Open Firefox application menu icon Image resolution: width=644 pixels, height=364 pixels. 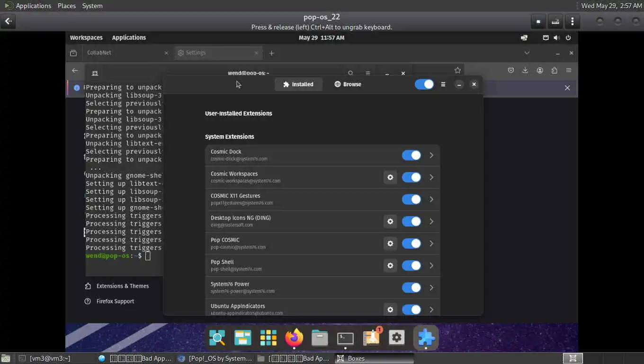click(x=569, y=70)
